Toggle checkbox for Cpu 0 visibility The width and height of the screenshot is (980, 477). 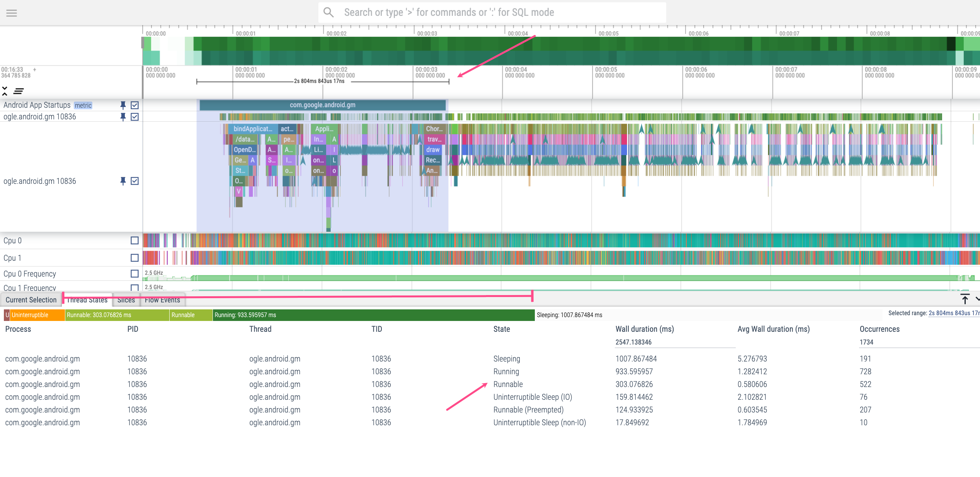[x=134, y=240]
